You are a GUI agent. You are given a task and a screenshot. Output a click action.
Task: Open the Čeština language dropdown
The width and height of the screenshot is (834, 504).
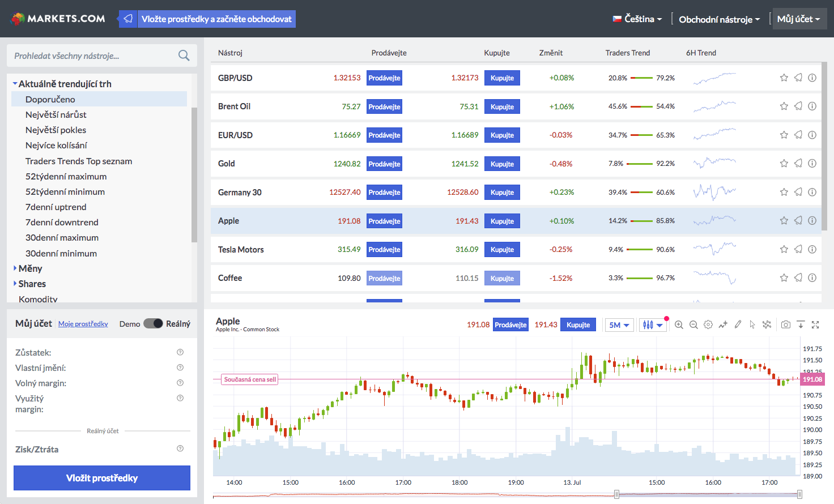click(x=637, y=19)
